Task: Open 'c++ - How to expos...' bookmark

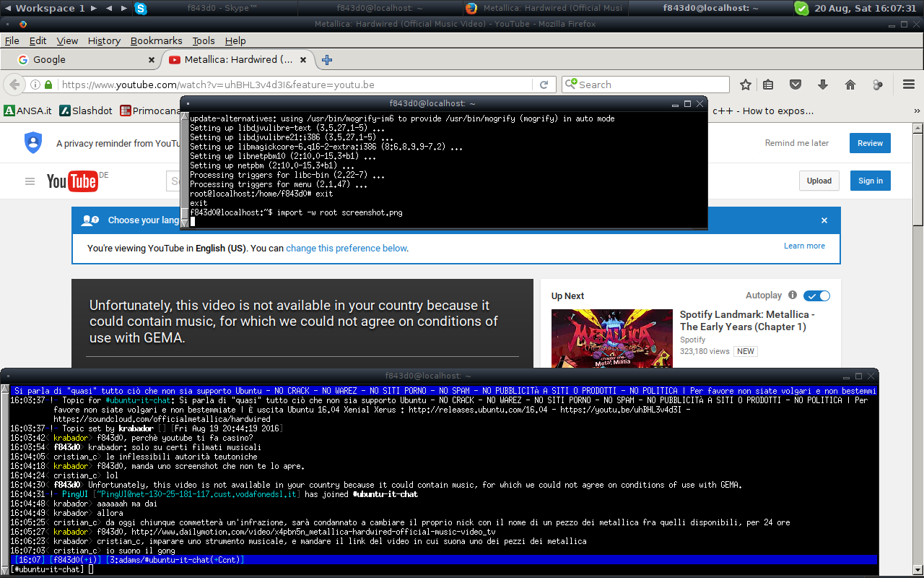Action: pyautogui.click(x=763, y=111)
